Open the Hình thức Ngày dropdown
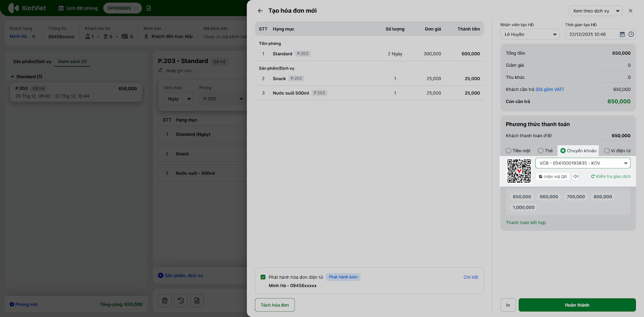Viewport: 644px width, 317px height. click(x=179, y=99)
